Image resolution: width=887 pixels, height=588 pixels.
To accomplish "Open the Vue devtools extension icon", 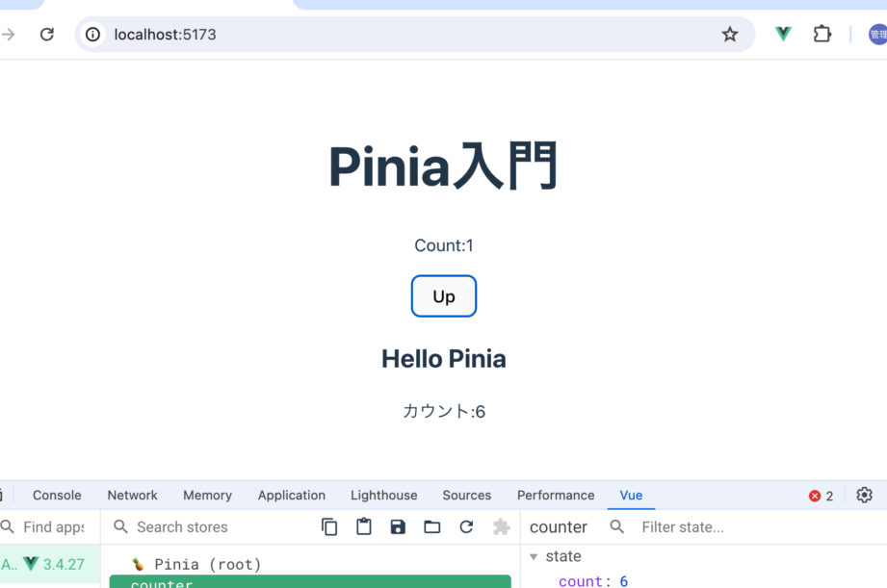I will [x=783, y=34].
